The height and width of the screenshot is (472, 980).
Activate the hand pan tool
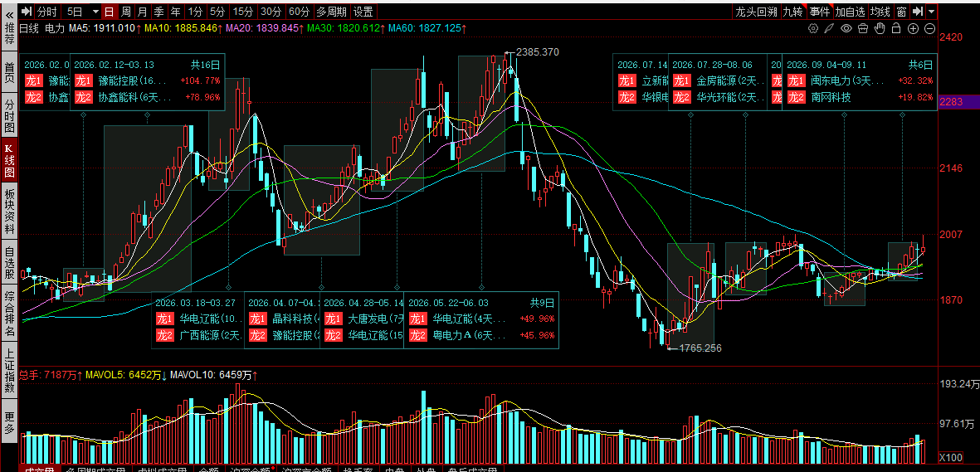tap(880, 28)
